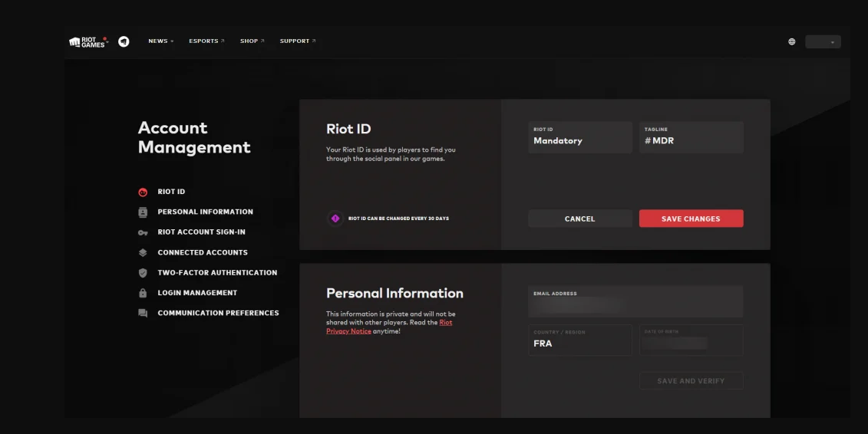Open the language globe icon
This screenshot has height=434, width=868.
click(x=791, y=41)
